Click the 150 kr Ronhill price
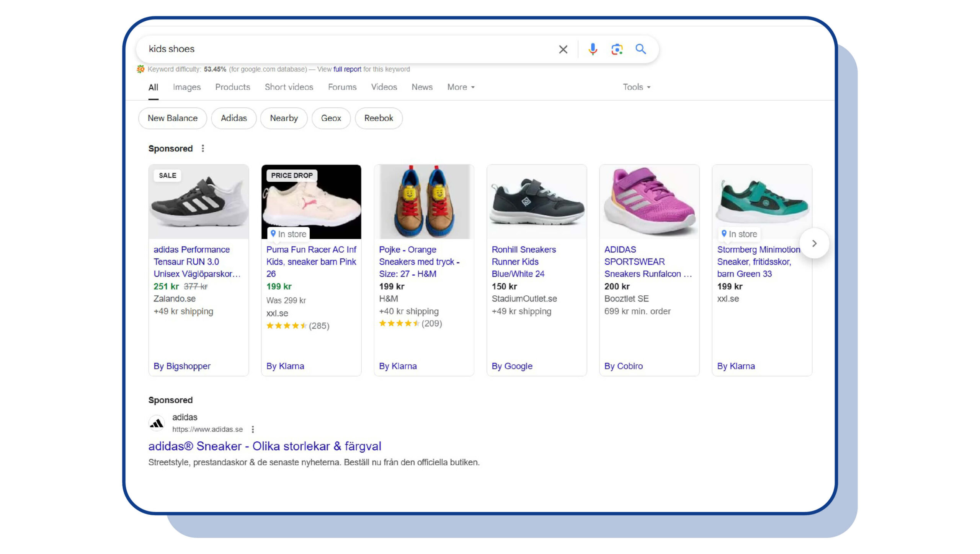The width and height of the screenshot is (980, 554). pyautogui.click(x=504, y=287)
